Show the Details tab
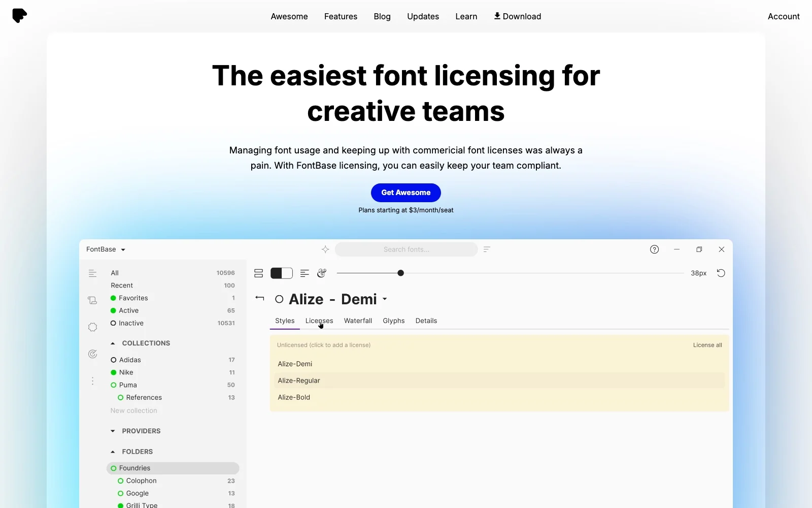The height and width of the screenshot is (508, 812). point(426,321)
